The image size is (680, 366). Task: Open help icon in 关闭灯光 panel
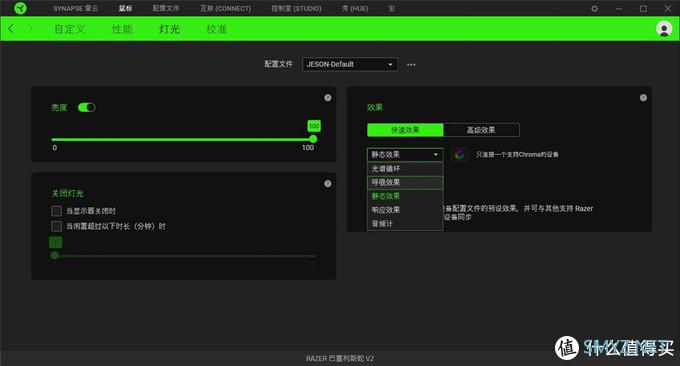(x=327, y=183)
